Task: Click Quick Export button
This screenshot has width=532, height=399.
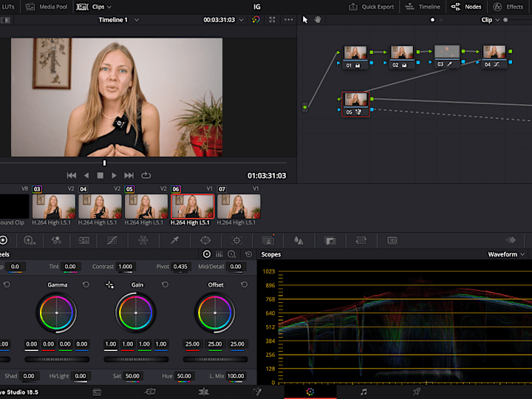Action: [372, 7]
